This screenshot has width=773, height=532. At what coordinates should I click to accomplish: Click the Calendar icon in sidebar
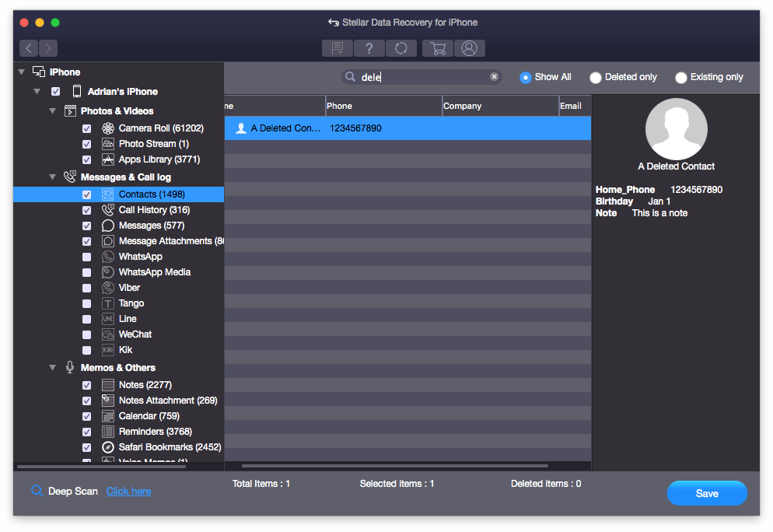click(x=108, y=416)
